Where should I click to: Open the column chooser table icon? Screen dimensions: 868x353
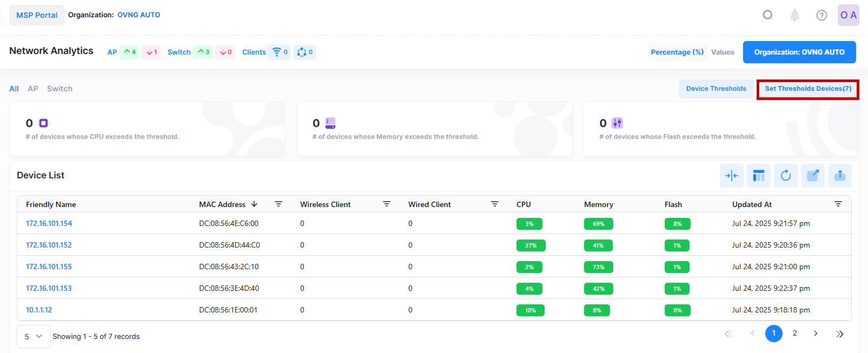coord(758,176)
